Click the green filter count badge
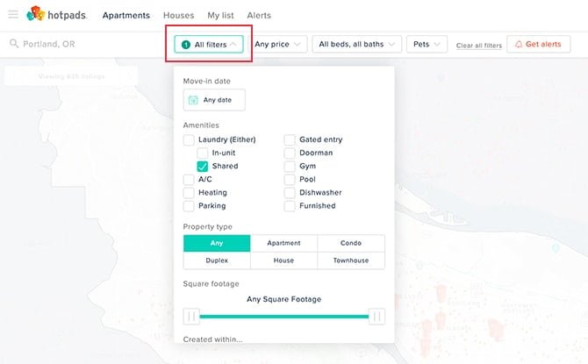This screenshot has height=364, width=588. pos(186,44)
